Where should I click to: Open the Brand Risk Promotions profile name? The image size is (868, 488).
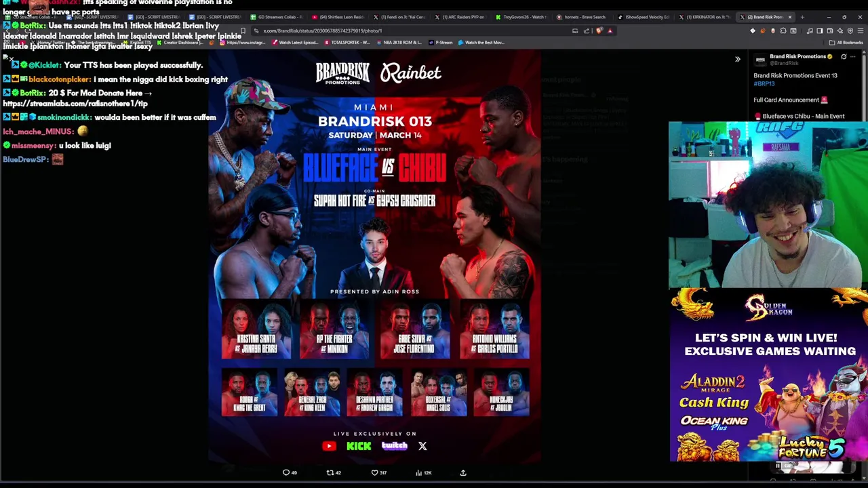pos(797,56)
